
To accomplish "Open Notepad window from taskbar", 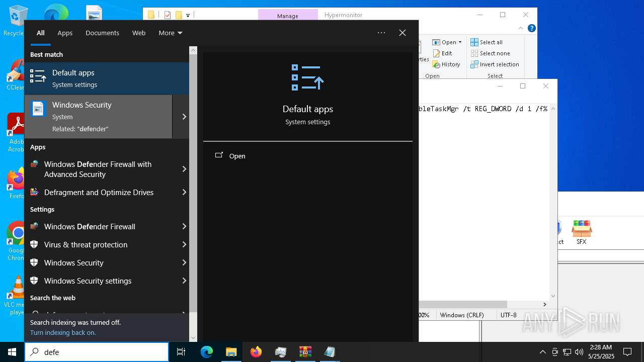I will coord(330,352).
